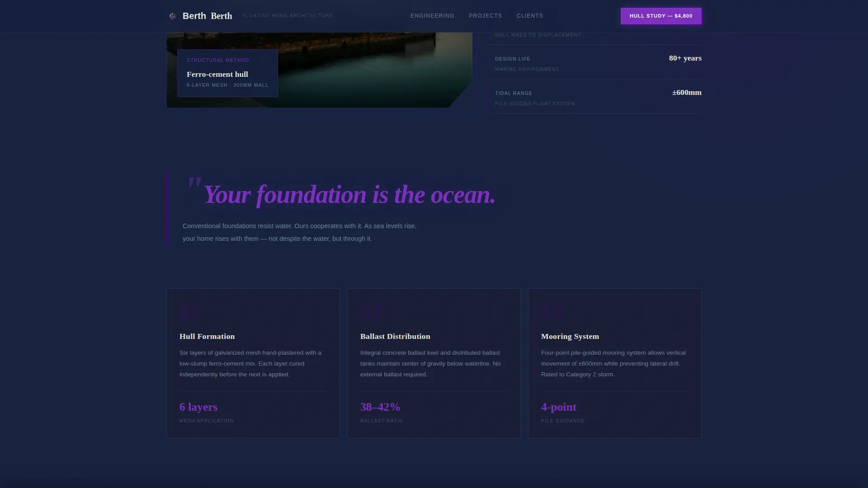Click the Tidal Range label

[x=514, y=93]
